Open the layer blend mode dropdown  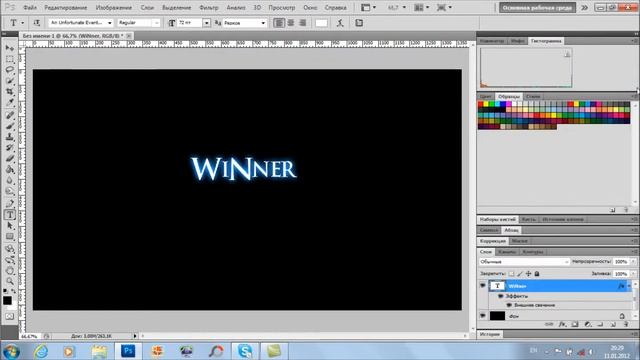coord(524,262)
